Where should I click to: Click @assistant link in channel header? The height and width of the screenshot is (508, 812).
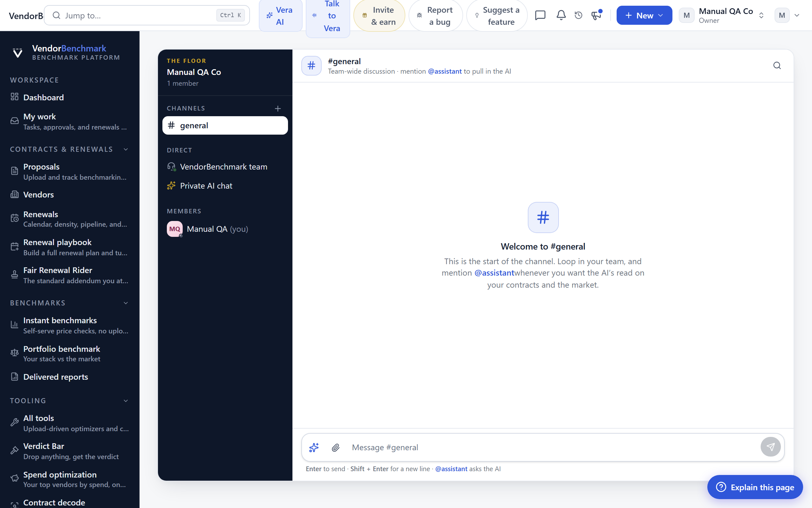click(445, 71)
